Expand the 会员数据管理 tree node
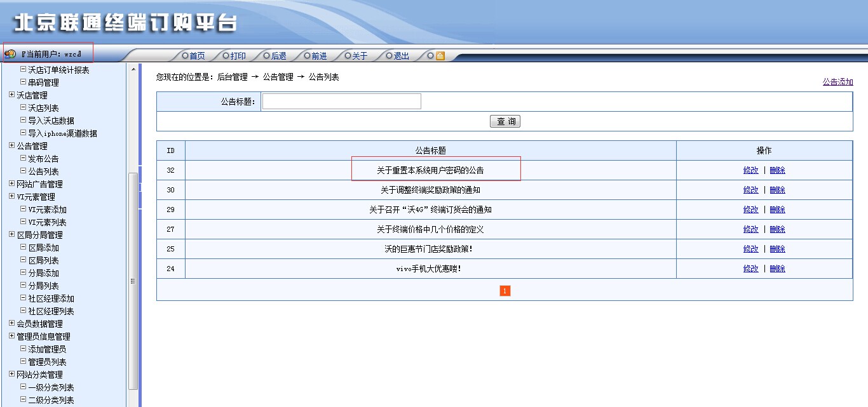868x407 pixels. click(x=12, y=323)
